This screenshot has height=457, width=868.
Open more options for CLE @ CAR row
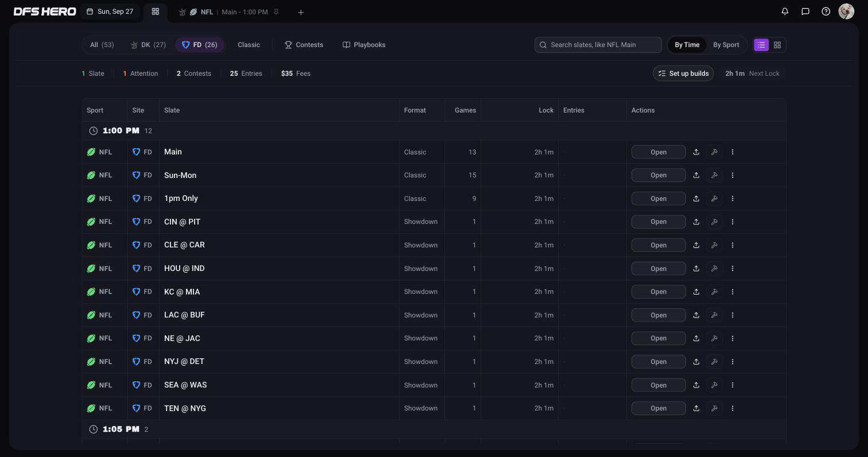pos(733,245)
